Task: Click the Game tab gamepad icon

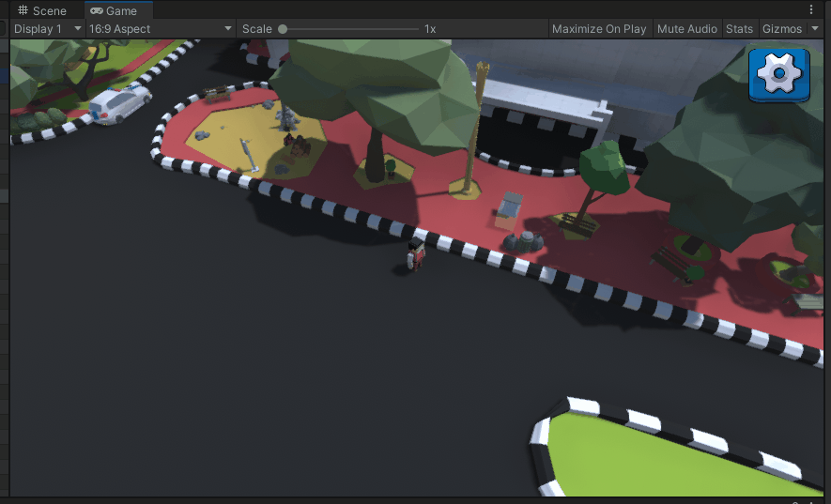Action: [x=97, y=11]
